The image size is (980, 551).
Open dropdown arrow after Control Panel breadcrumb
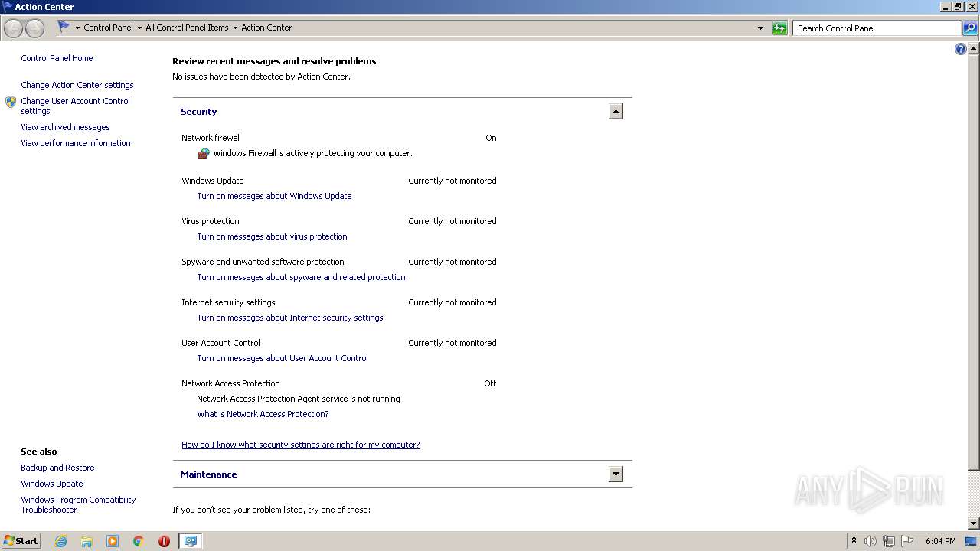tap(139, 28)
